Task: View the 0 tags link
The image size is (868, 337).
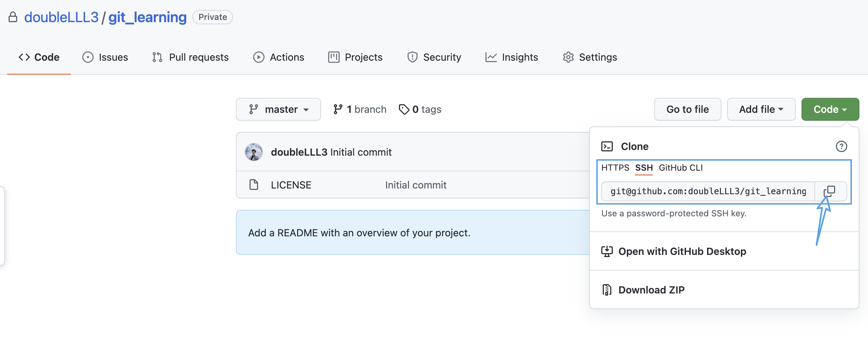Action: pos(420,109)
